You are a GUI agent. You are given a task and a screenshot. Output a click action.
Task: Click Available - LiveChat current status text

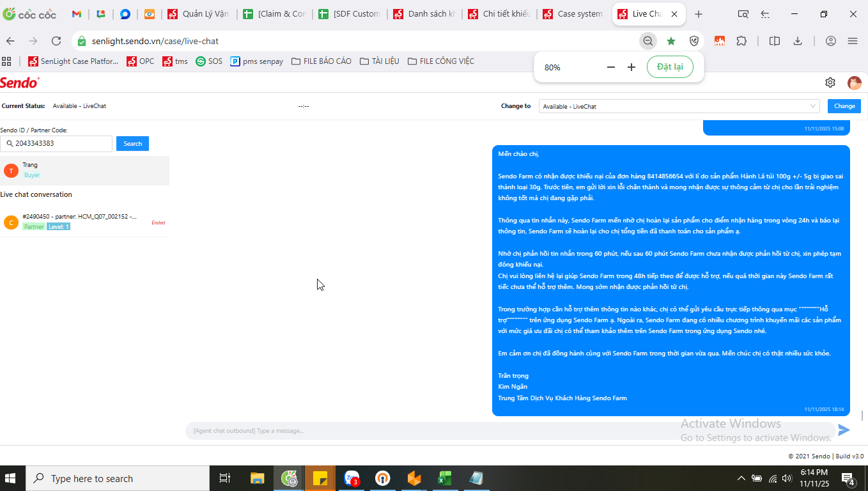click(x=79, y=106)
